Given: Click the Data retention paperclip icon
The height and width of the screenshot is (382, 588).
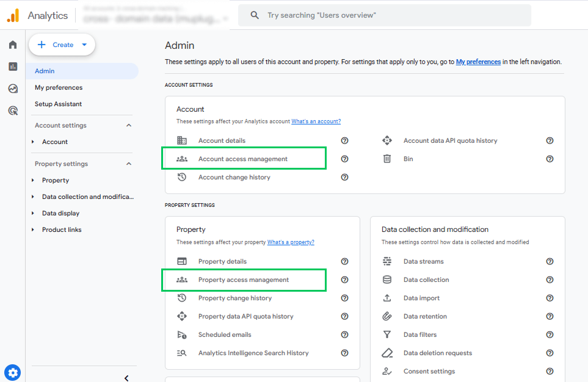Looking at the screenshot, I should (387, 316).
